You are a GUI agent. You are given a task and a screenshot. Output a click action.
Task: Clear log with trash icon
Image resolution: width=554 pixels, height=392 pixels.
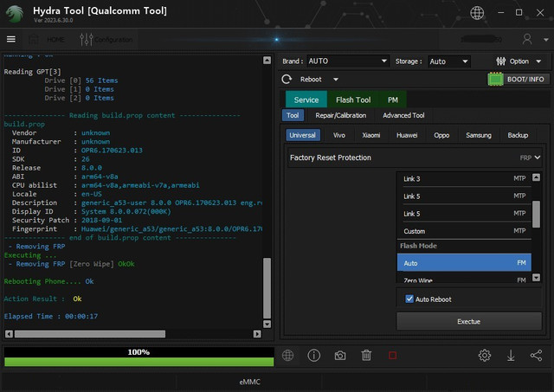click(366, 356)
